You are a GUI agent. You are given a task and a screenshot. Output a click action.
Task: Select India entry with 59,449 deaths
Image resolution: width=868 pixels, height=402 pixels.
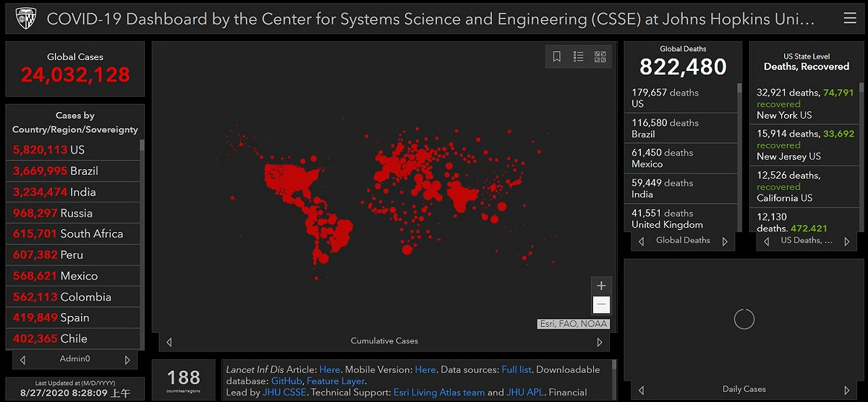[681, 189]
